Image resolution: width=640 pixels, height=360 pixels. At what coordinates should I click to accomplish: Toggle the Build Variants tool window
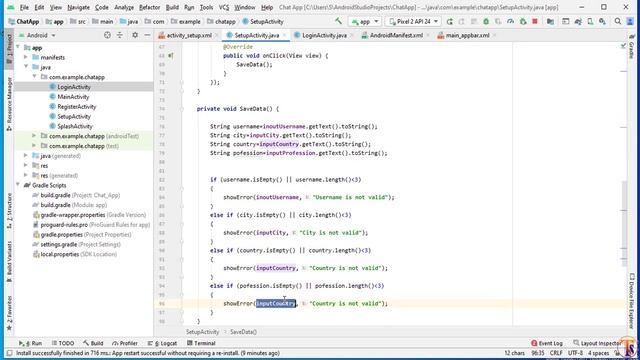tap(9, 261)
